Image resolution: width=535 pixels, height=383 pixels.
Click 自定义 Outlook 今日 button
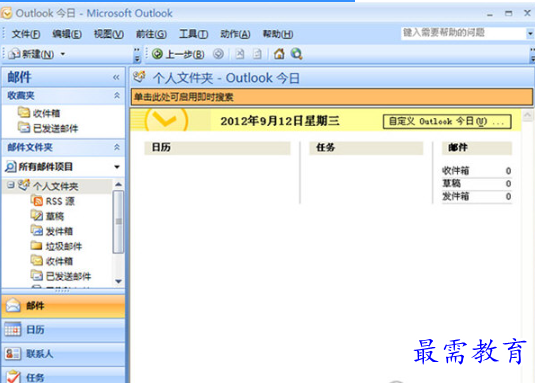click(x=447, y=122)
